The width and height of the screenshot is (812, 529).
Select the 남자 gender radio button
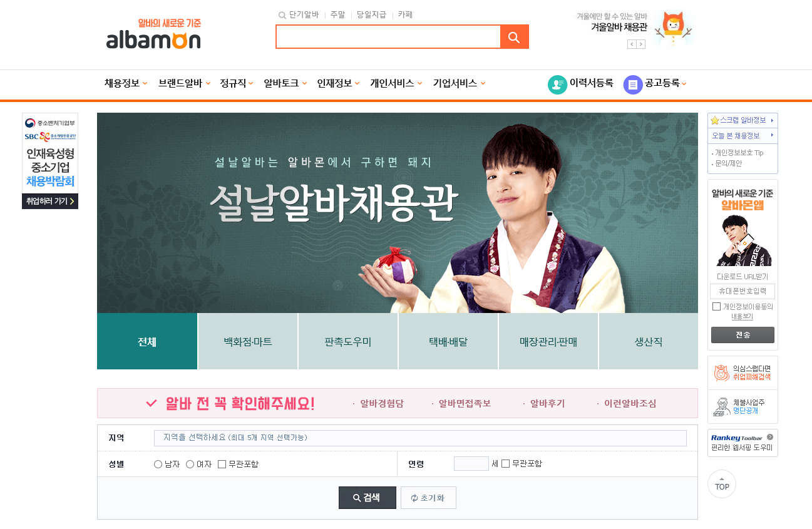(x=158, y=464)
